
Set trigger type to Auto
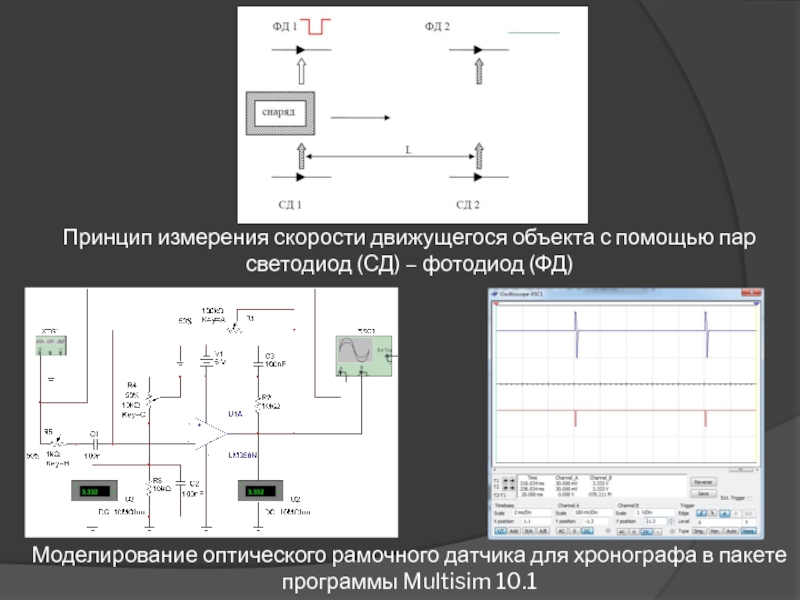732,531
